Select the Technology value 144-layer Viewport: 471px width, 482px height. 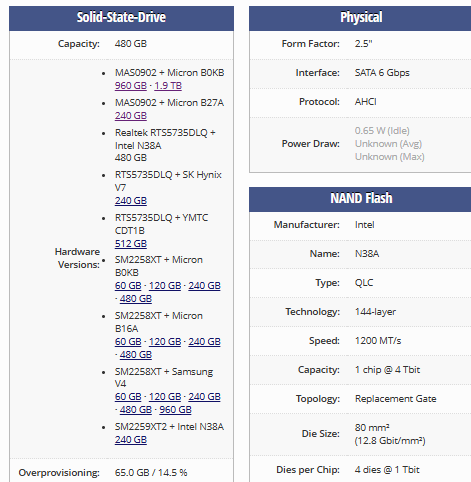tap(375, 312)
